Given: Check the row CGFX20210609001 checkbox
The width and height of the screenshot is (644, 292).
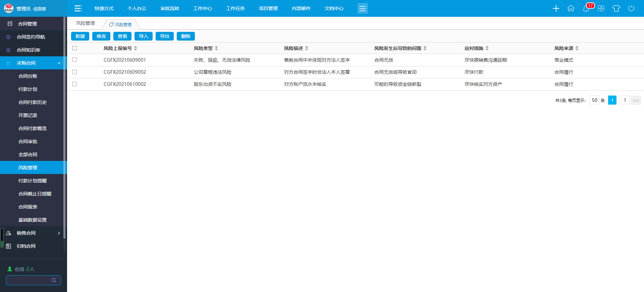Looking at the screenshot, I should click(75, 60).
